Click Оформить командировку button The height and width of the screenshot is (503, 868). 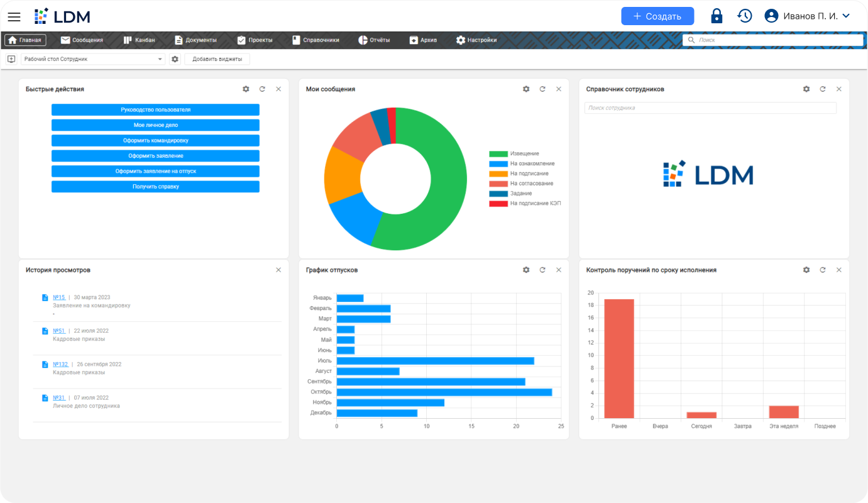point(155,141)
